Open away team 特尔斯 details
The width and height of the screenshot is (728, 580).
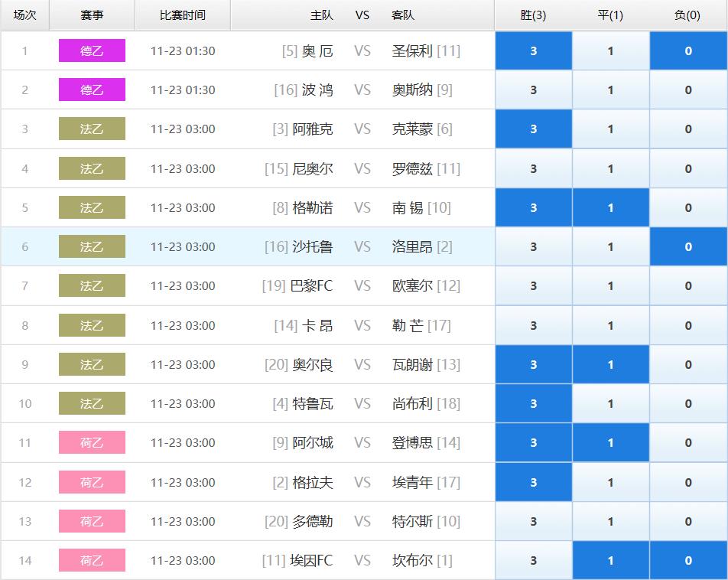click(412, 521)
